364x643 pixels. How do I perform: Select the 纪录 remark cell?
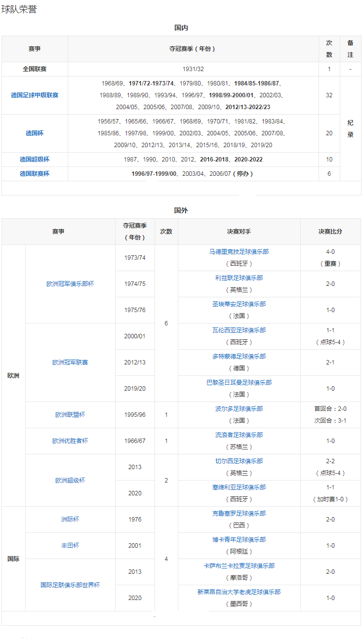pos(351,129)
